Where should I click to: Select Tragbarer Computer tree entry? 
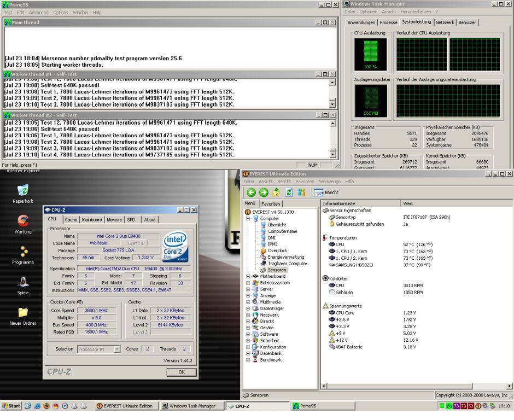287,264
